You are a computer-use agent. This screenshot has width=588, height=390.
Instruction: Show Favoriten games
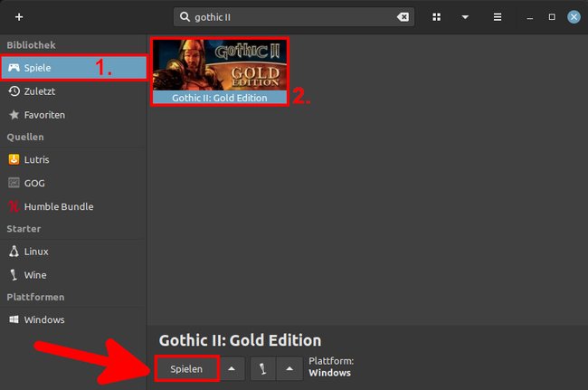coord(73,115)
